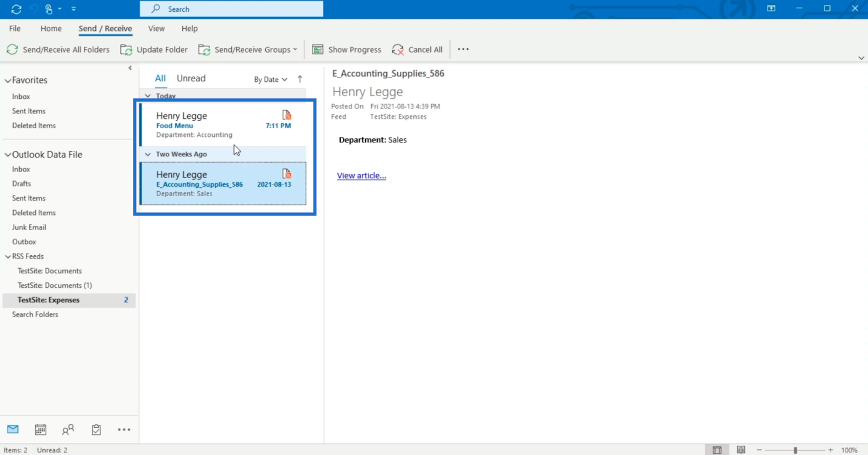This screenshot has width=868, height=455.
Task: Switch to Tasks view icon
Action: 96,429
